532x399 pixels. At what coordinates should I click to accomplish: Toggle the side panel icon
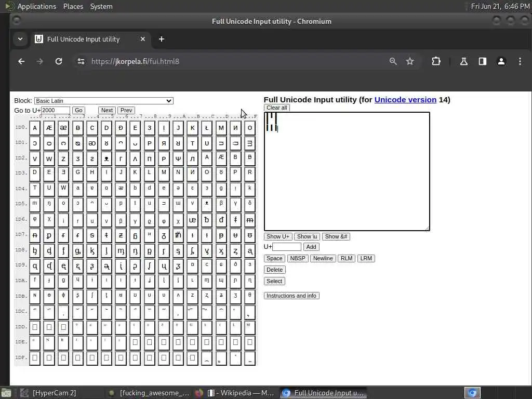click(483, 61)
